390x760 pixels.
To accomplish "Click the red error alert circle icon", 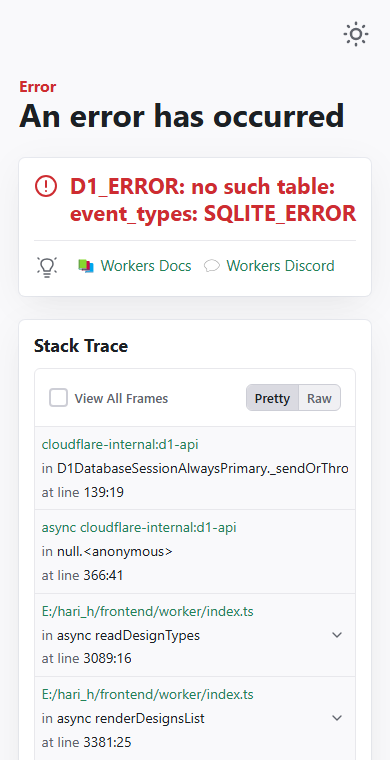I will (x=46, y=186).
